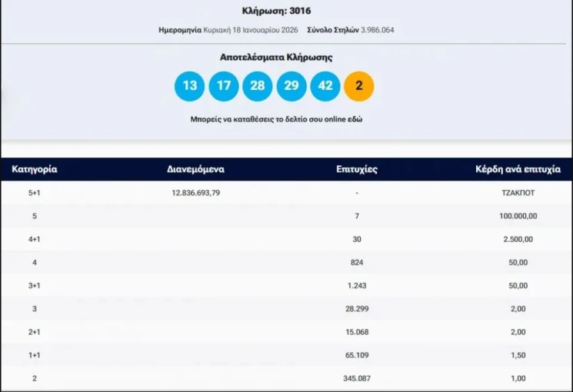Click the blue ball number 42
This screenshot has height=392, width=573.
(x=325, y=85)
